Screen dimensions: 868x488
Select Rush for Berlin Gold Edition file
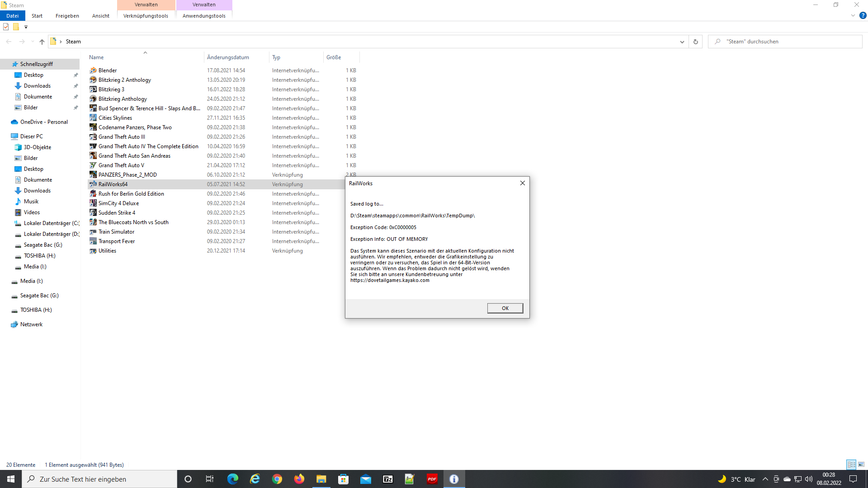click(x=131, y=194)
